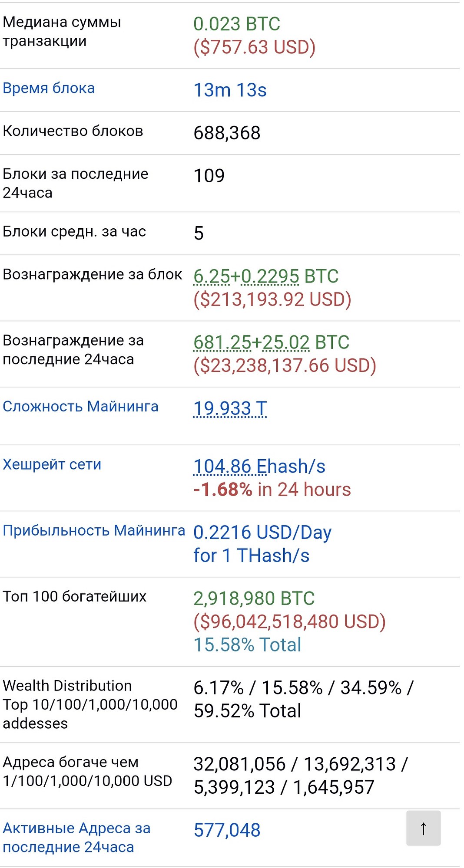This screenshot has height=868, width=464.
Task: Open the Время блока link
Action: click(49, 88)
